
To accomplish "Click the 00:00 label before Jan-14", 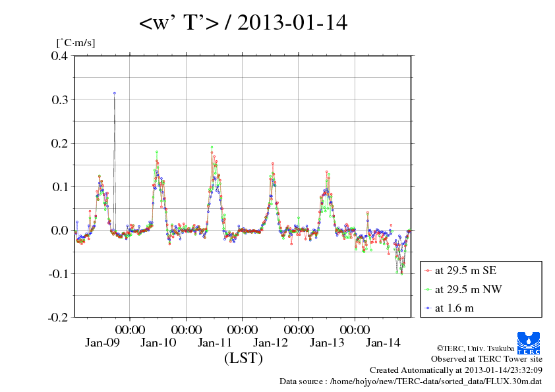I will [x=355, y=329].
